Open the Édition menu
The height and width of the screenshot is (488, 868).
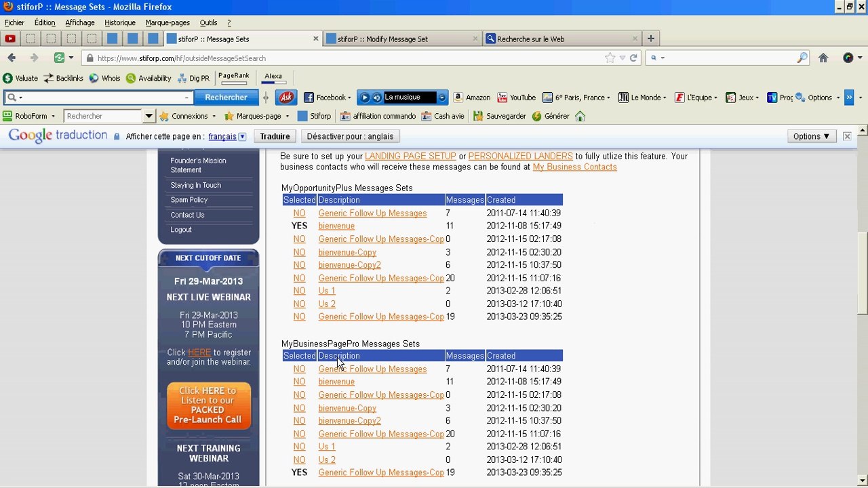[x=45, y=22]
